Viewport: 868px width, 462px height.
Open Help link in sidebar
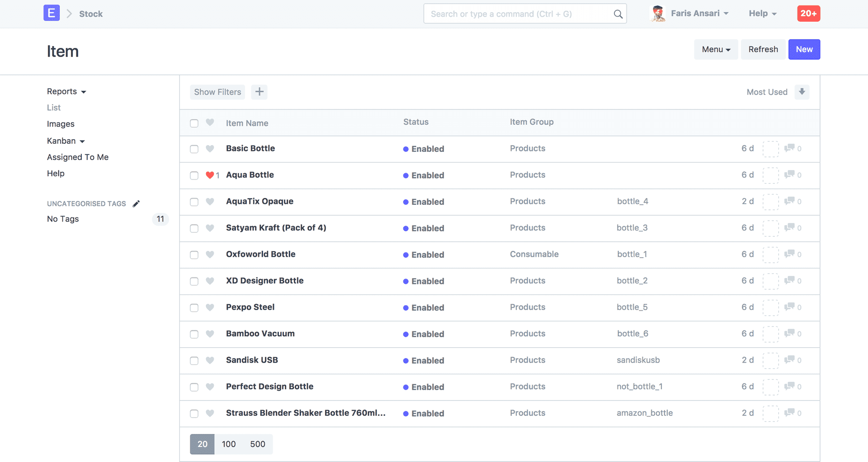point(56,173)
